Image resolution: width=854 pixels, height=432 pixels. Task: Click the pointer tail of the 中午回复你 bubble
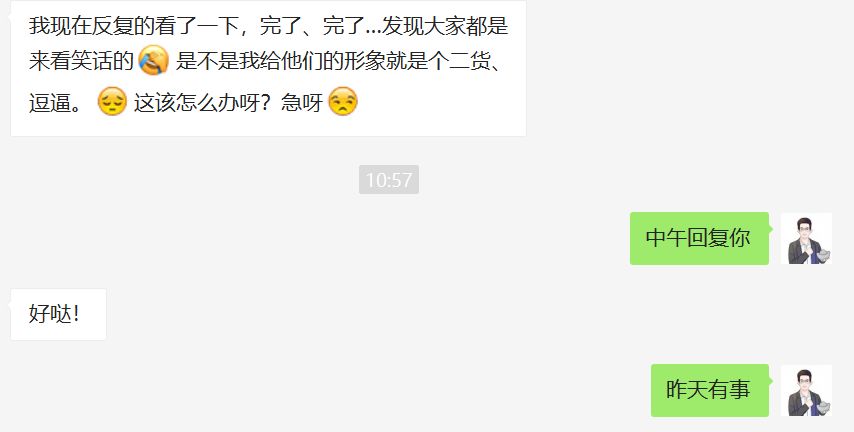(x=771, y=229)
